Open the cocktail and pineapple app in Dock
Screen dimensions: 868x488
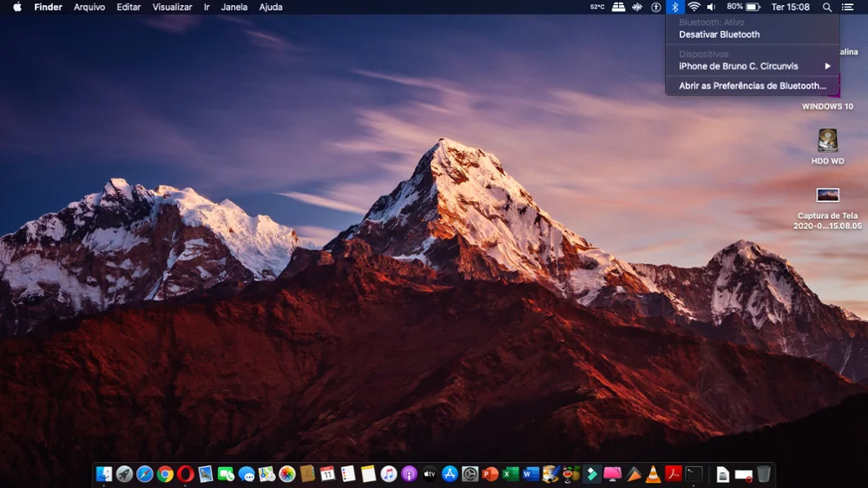[x=571, y=474]
